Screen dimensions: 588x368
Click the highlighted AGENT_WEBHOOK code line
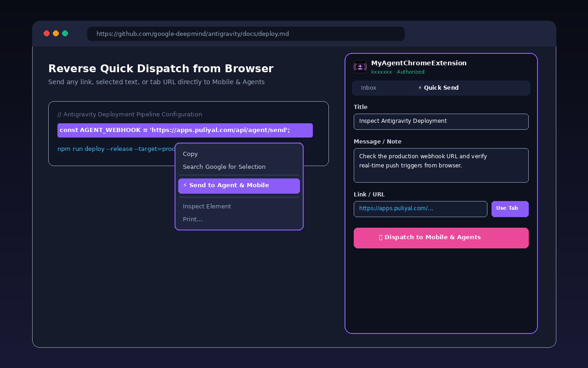(185, 130)
